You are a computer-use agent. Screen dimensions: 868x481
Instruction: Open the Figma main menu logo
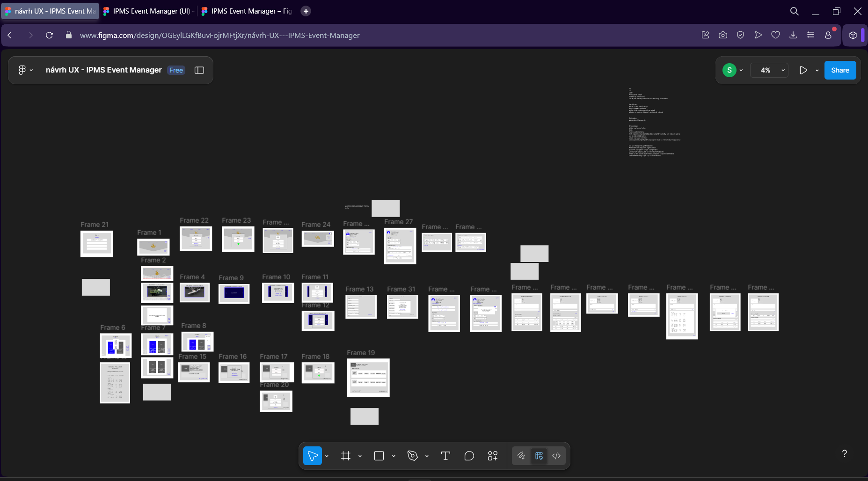(22, 70)
